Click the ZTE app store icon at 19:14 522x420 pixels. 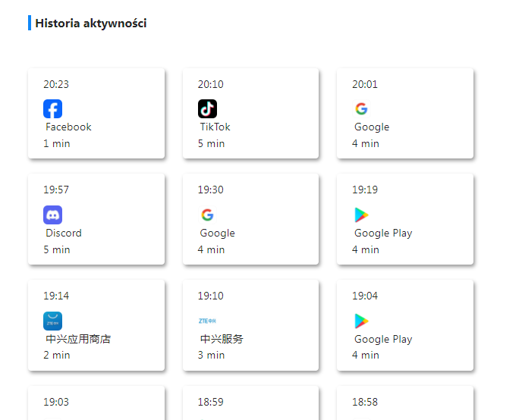[52, 321]
